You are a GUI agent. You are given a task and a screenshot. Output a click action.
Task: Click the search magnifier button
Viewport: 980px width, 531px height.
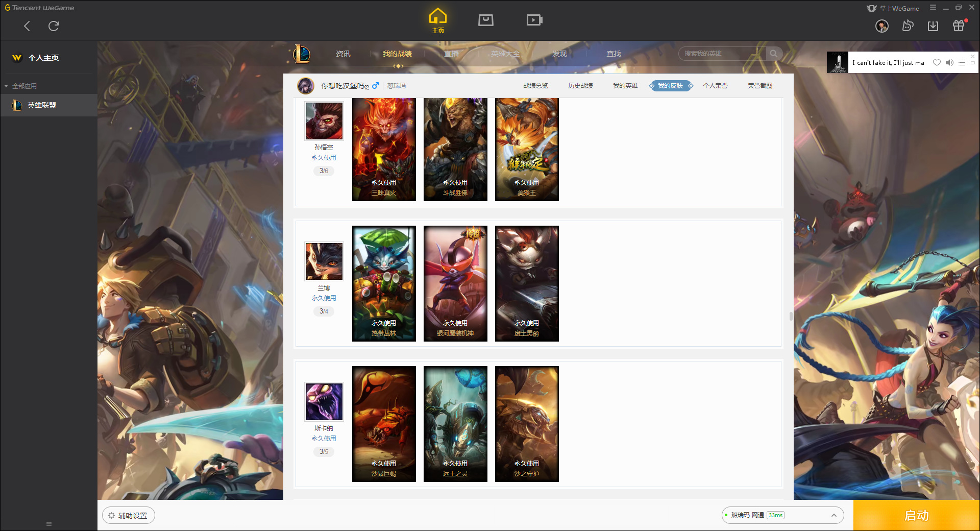[774, 54]
